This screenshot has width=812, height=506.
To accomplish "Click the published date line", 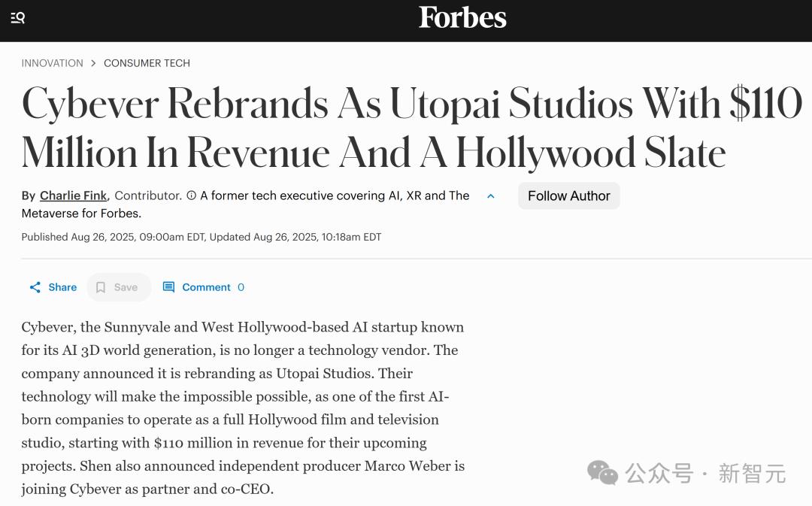I will (201, 237).
